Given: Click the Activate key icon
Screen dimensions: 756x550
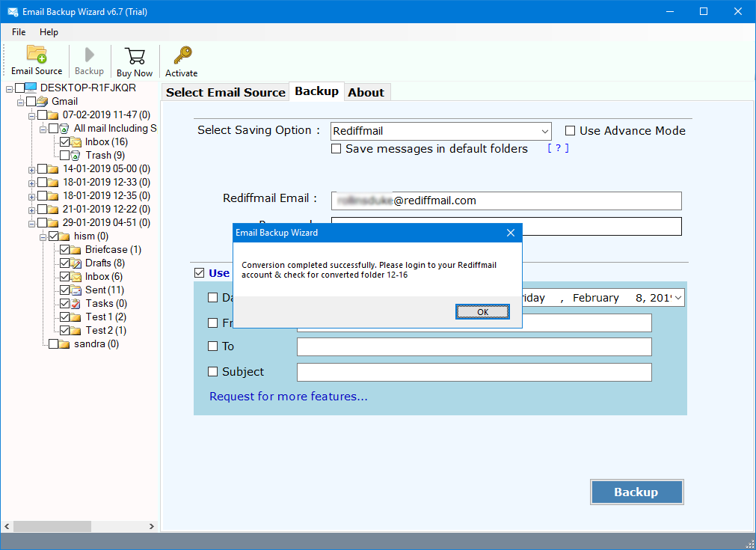Looking at the screenshot, I should click(182, 55).
